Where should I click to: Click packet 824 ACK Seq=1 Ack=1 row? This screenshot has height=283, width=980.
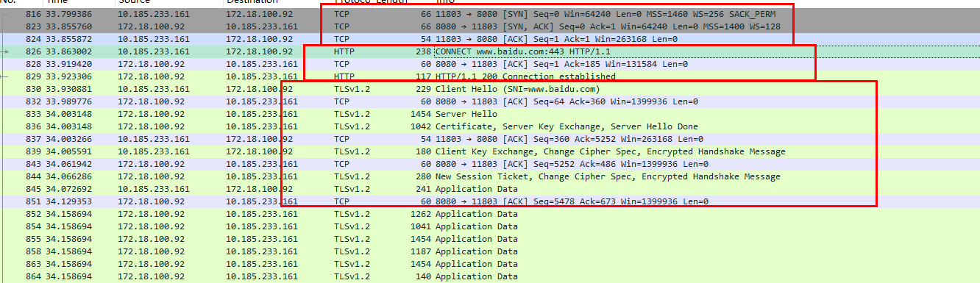tap(490, 39)
